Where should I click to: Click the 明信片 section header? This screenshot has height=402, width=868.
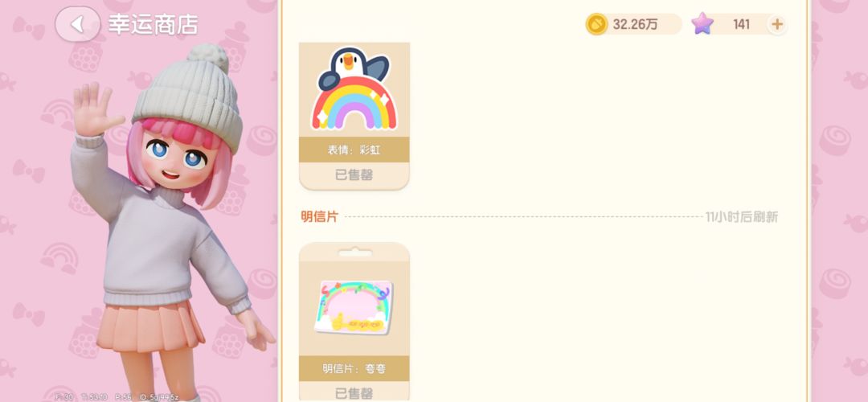[x=319, y=216]
